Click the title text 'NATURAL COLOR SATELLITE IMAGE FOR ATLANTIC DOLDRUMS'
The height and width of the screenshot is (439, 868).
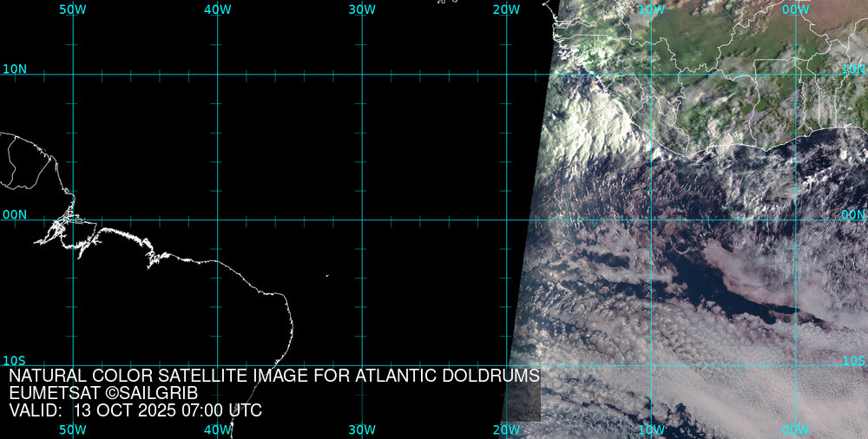274,377
